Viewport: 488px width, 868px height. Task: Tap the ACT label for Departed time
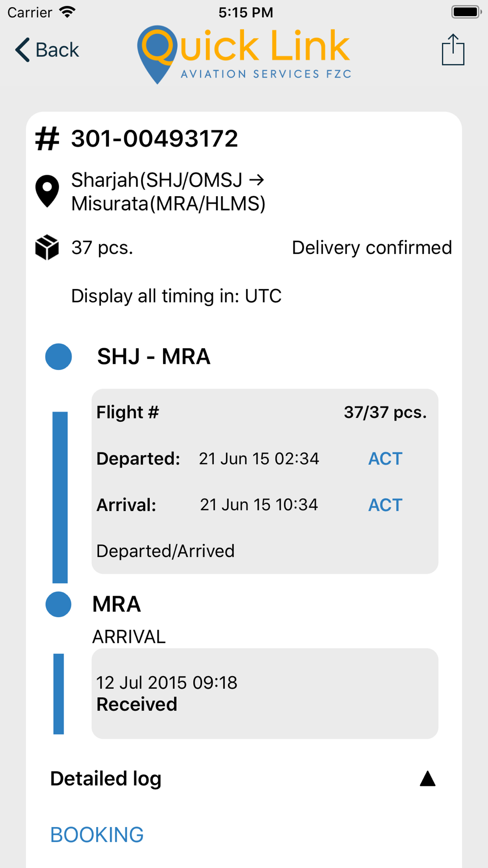click(385, 459)
